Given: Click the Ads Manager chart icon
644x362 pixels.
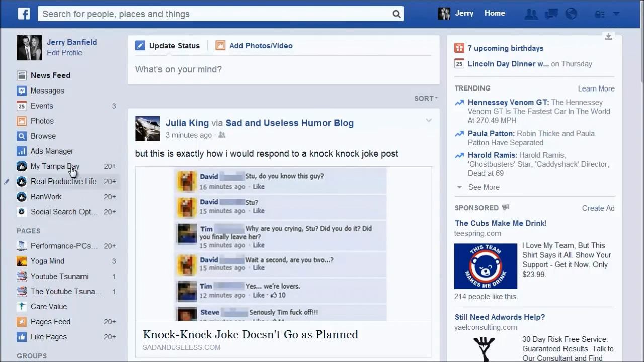Looking at the screenshot, I should (21, 151).
